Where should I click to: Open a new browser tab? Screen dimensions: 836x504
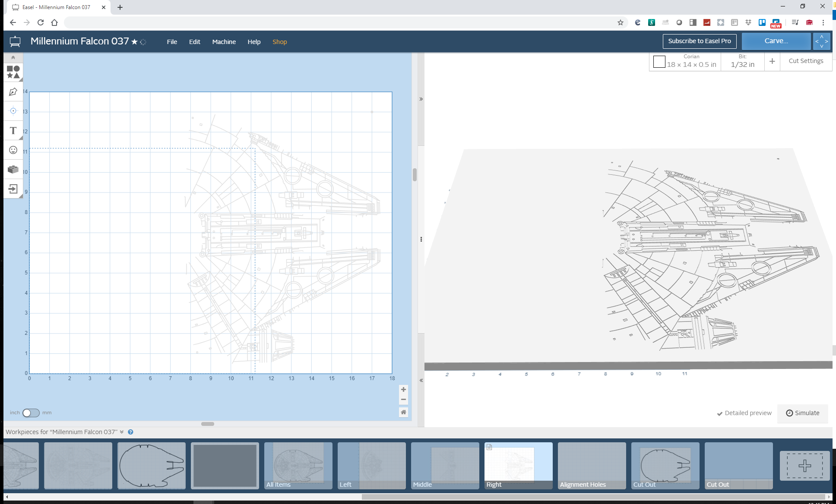120,7
